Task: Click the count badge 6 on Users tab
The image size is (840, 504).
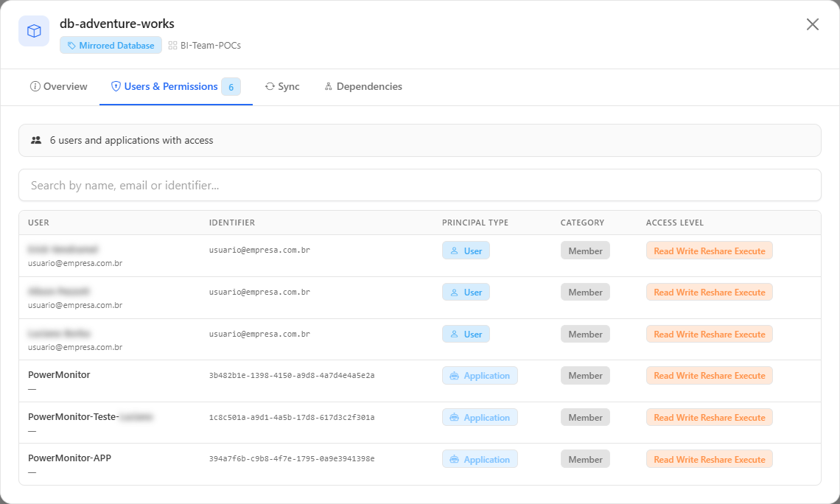Action: coord(231,87)
